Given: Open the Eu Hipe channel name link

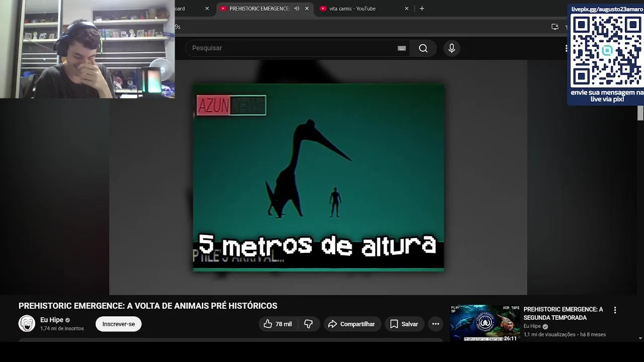Looking at the screenshot, I should click(x=52, y=320).
